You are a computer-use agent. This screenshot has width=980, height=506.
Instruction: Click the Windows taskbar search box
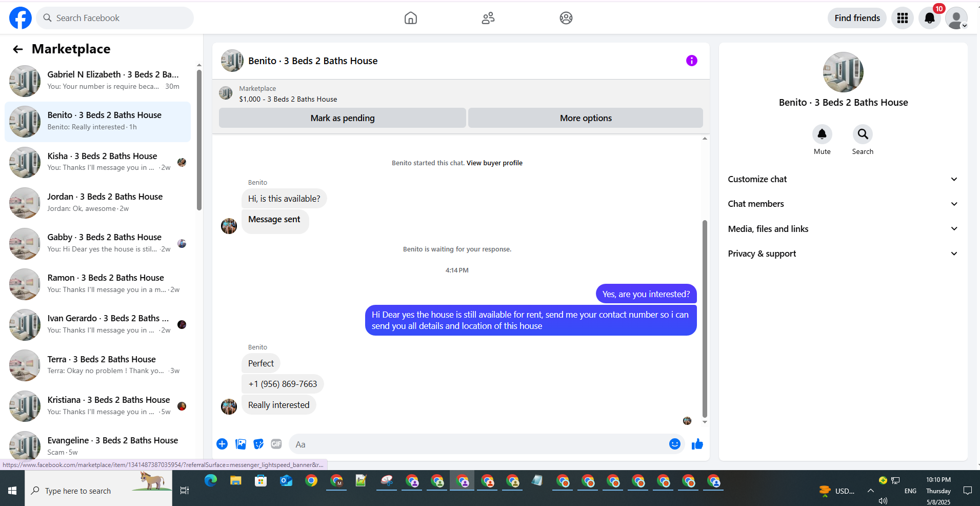point(98,491)
